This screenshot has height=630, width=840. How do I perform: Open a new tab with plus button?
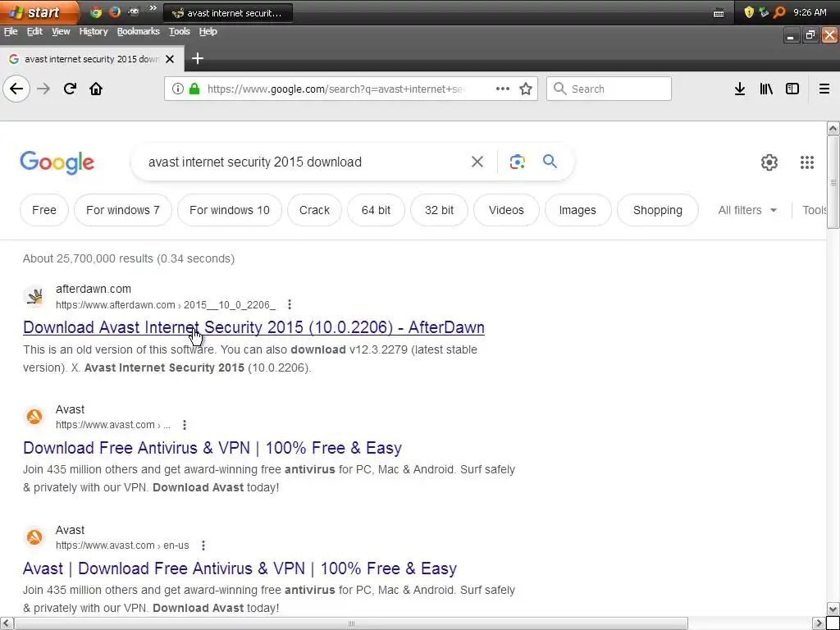[x=198, y=58]
